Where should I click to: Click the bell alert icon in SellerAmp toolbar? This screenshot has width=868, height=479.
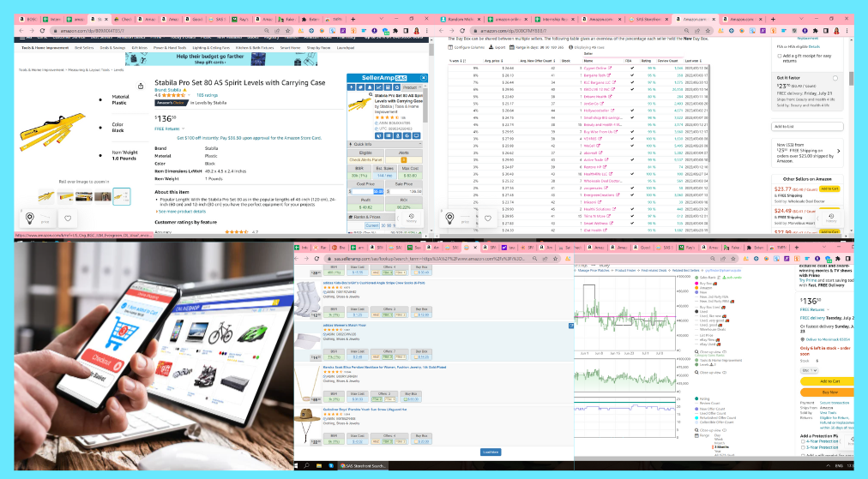(x=370, y=87)
